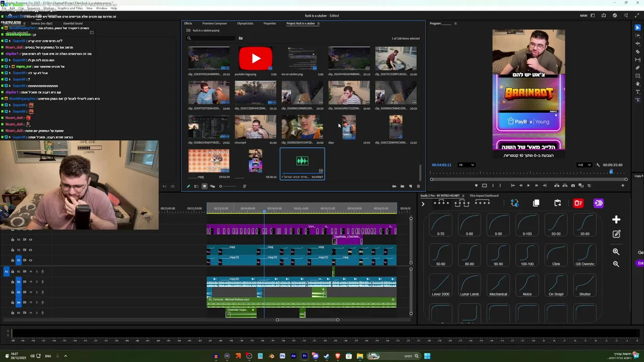Zoom in the Easify preset grid
Image resolution: width=644 pixels, height=362 pixels.
pos(616,251)
